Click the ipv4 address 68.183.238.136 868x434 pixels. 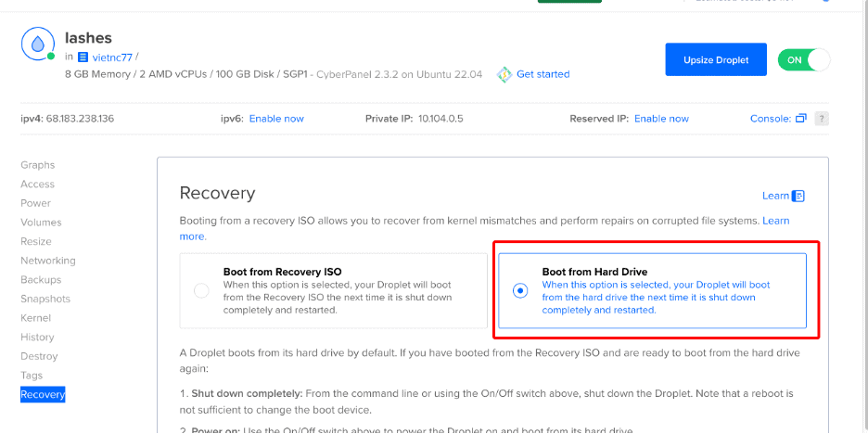pos(81,119)
